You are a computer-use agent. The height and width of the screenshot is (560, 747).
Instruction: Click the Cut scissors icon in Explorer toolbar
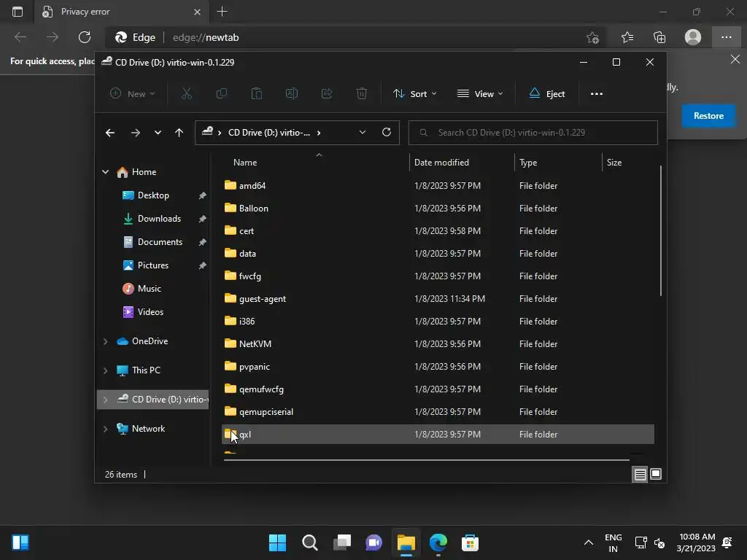186,94
